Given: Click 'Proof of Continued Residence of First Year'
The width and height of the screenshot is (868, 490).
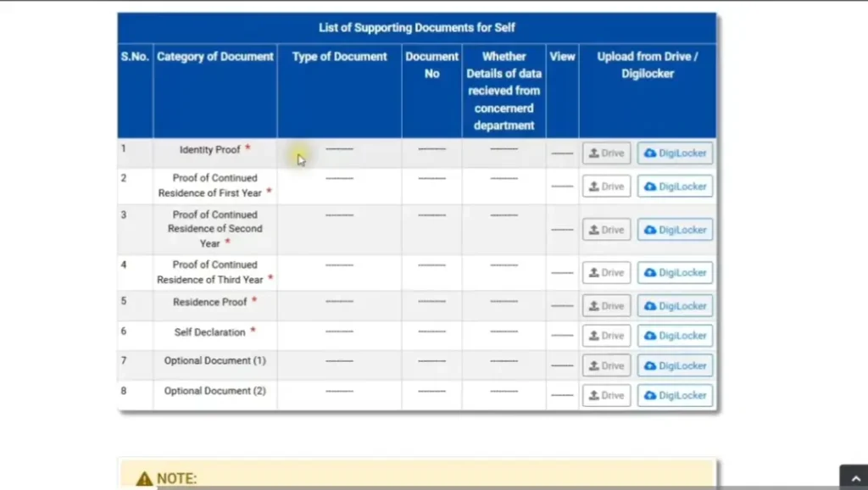Looking at the screenshot, I should pos(210,186).
